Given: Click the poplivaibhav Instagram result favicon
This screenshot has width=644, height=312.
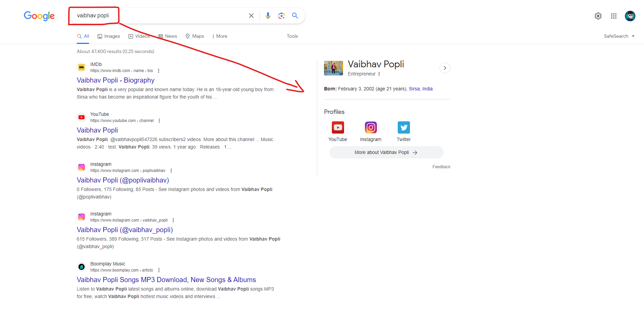Looking at the screenshot, I should click(82, 167).
